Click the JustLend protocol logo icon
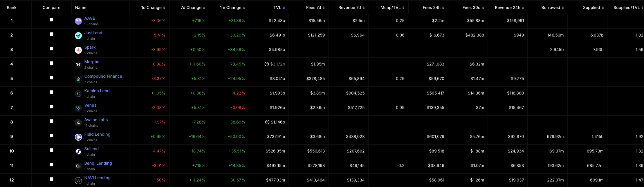The width and height of the screenshot is (644, 187). [78, 36]
